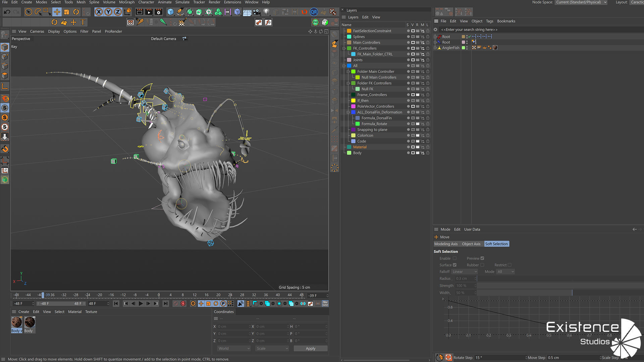Click the Make Editable icon in left palette
Viewport: 644px width, 362px height.
pos(5,35)
